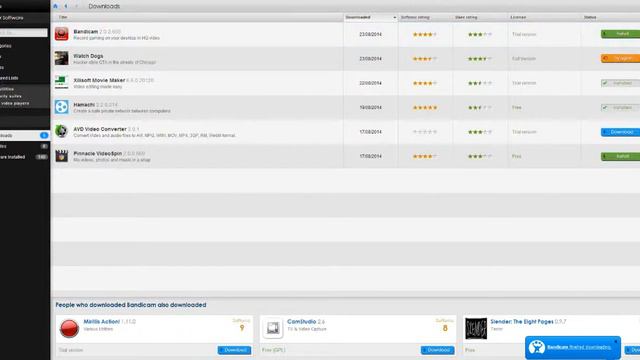Sort by the Softonic rating column header
The image size is (640, 360).
click(x=415, y=17)
